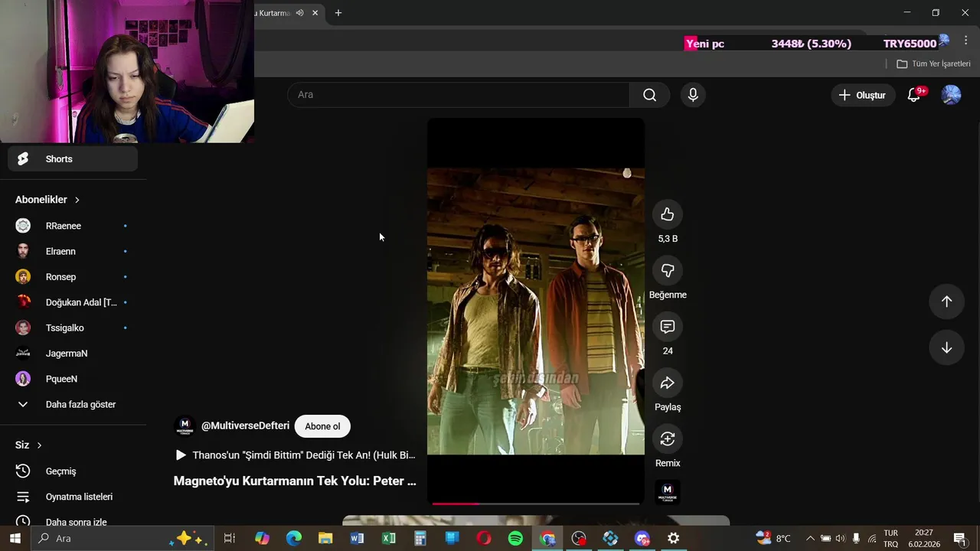Open account avatar menu
Image resolution: width=980 pixels, height=551 pixels.
pos(951,95)
